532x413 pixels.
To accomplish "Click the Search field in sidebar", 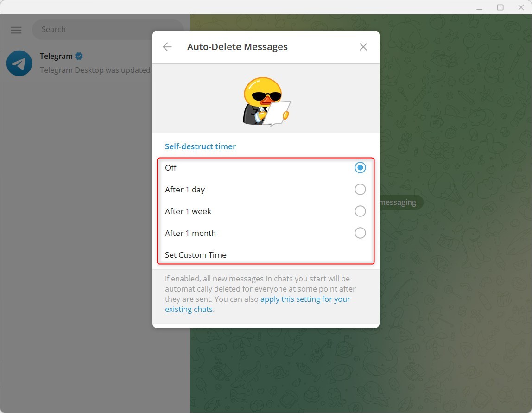I will (108, 30).
